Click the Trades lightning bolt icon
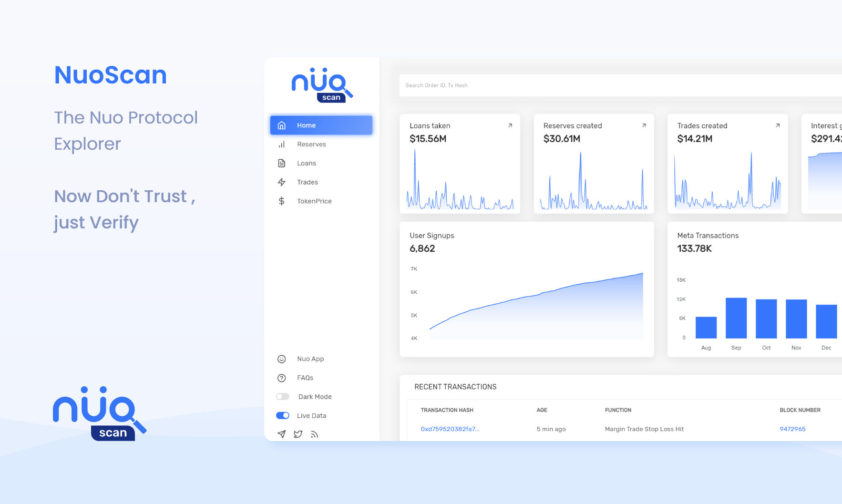 click(x=282, y=182)
